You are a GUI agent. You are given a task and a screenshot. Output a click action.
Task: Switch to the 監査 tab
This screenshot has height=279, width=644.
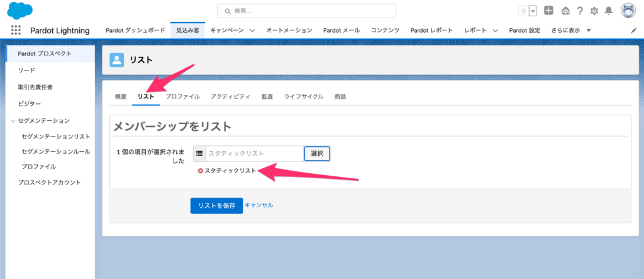pos(267,97)
